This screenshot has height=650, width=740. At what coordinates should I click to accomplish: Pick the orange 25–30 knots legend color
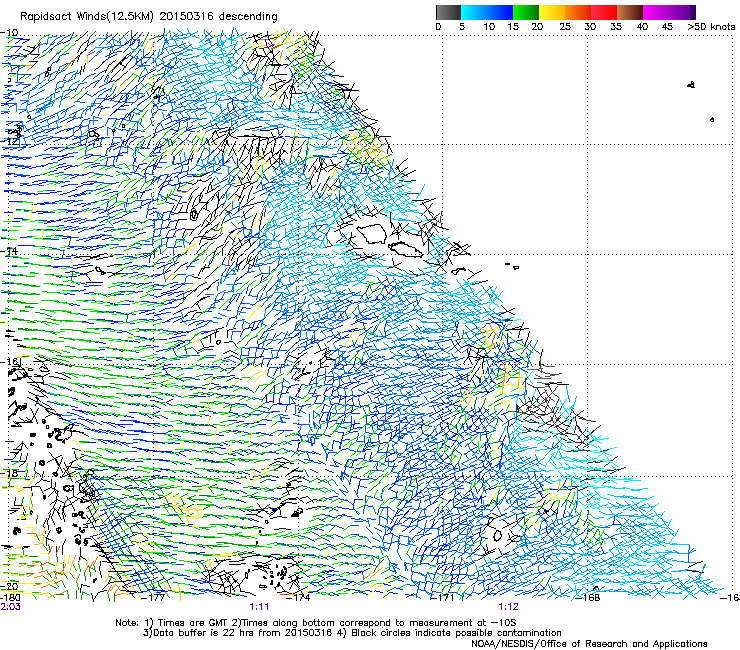pos(578,12)
